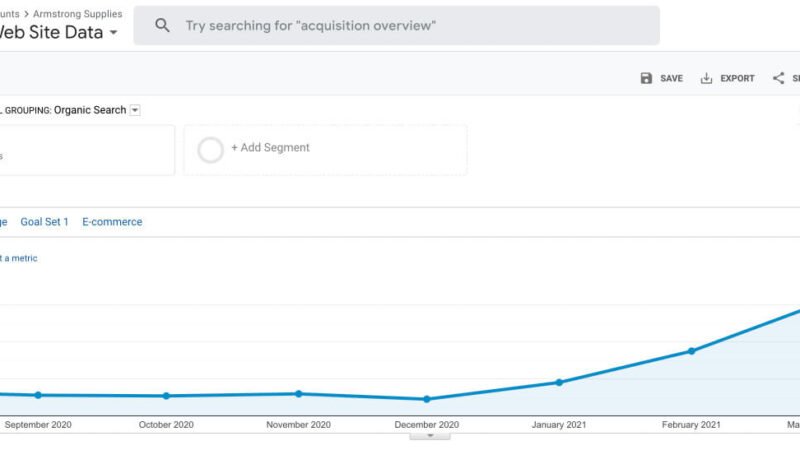Screen dimensions: 800x450
Task: Open the Armstrong Supplies breadcrumb link
Action: [x=77, y=14]
